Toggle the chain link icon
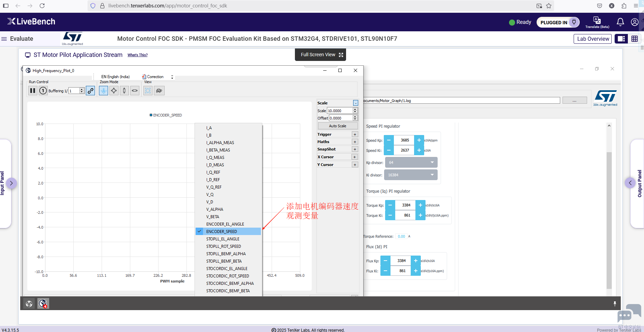The height and width of the screenshot is (332, 644). (91, 91)
